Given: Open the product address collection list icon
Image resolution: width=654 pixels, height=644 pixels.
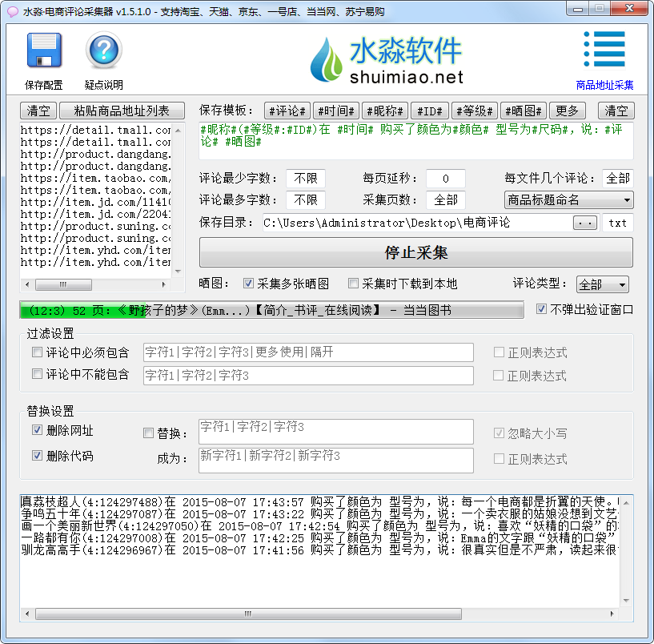Looking at the screenshot, I should click(604, 51).
